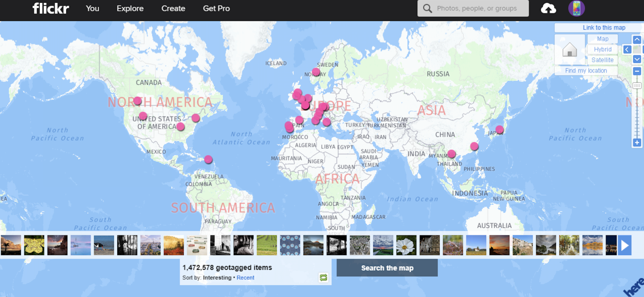Show next photos with right arrow
644x297 pixels.
coord(625,246)
